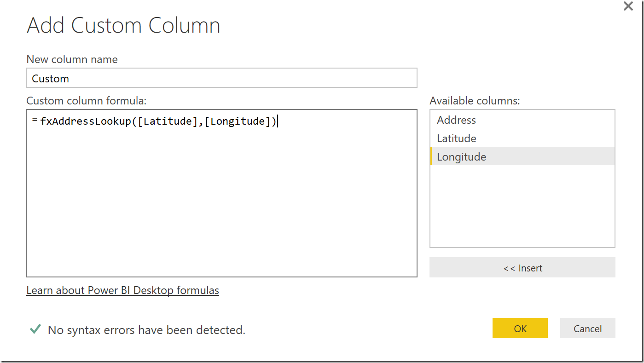
Task: Click the Add Custom Column title
Action: click(123, 26)
